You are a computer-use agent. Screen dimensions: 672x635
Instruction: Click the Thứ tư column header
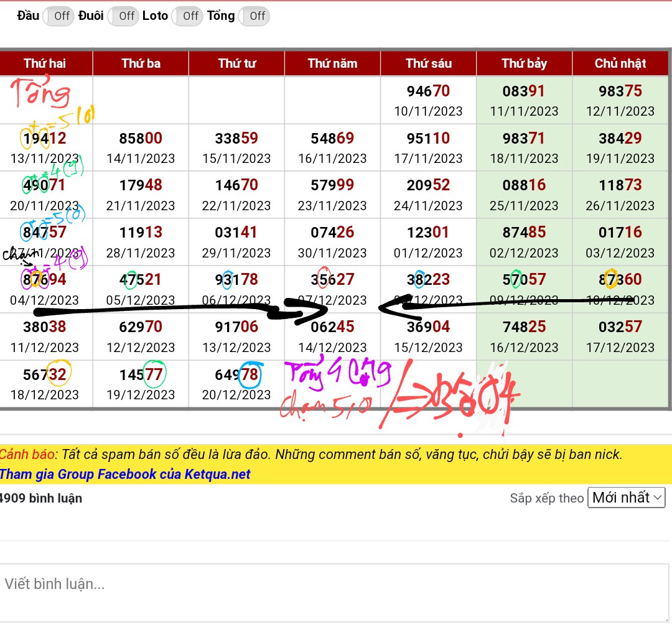point(236,63)
